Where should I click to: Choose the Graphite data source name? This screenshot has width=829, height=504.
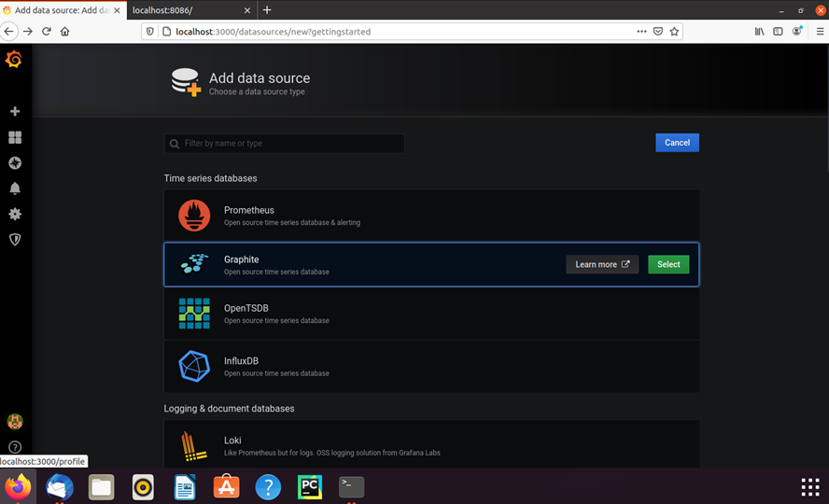241,259
